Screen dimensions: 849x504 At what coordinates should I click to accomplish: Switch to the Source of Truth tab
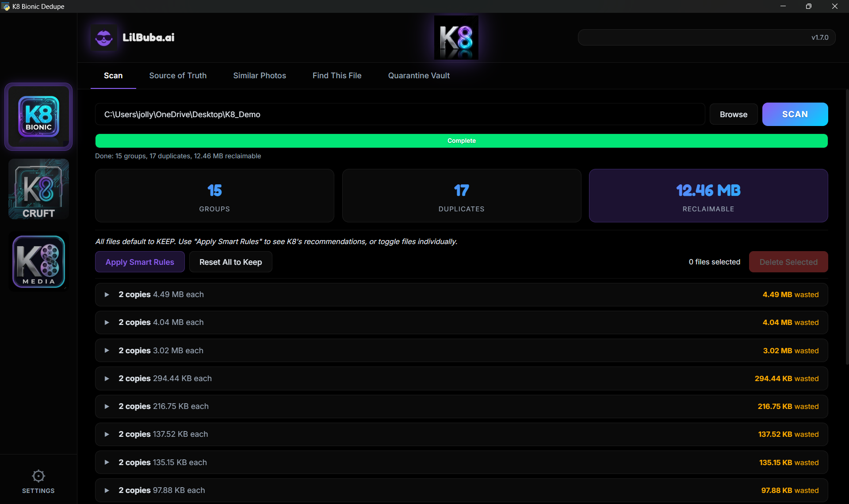point(178,76)
